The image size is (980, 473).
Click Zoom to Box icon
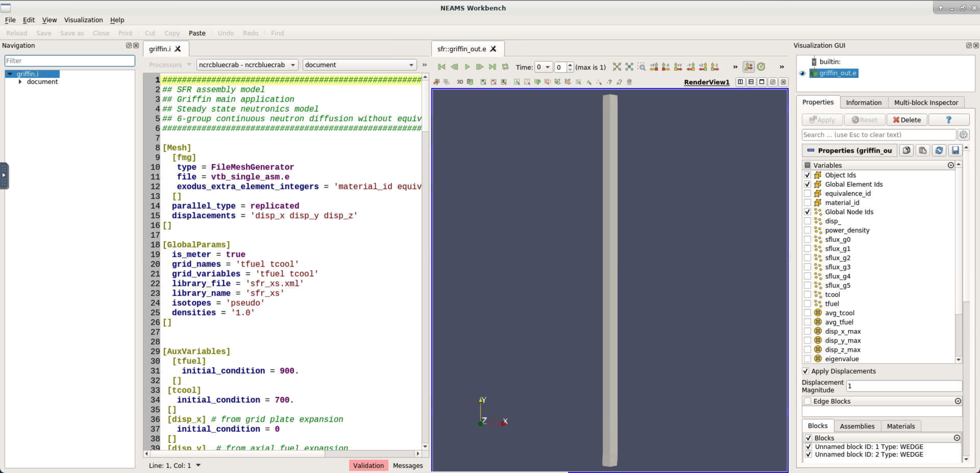pyautogui.click(x=641, y=67)
